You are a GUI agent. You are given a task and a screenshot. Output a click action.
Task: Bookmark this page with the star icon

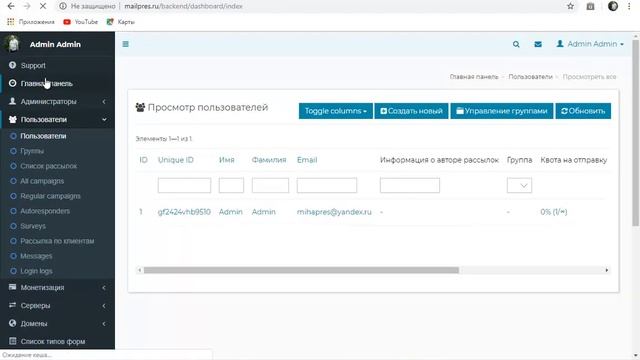(x=571, y=6)
